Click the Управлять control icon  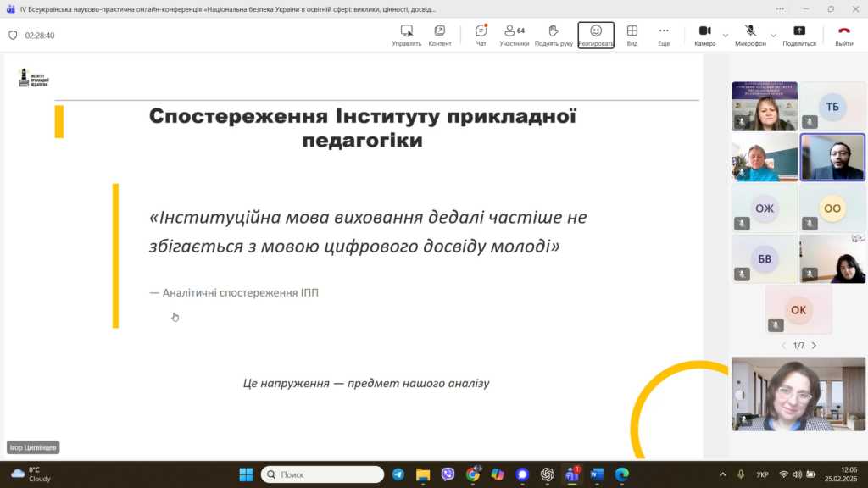tap(406, 35)
